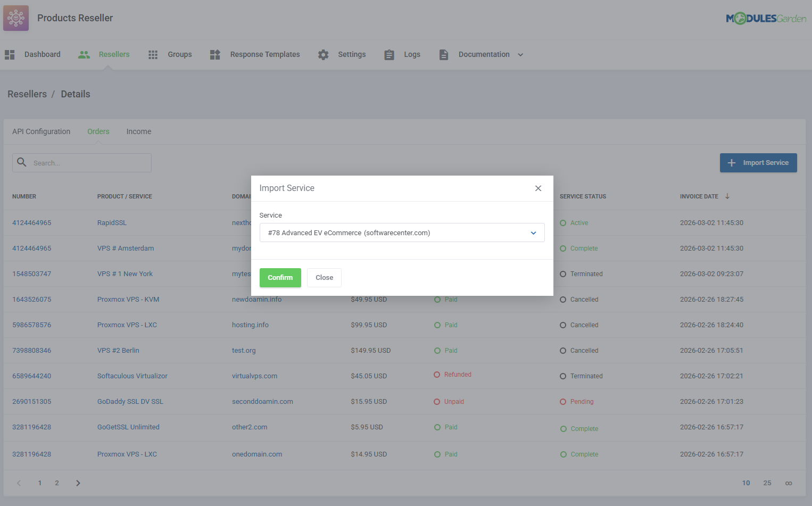Click the Groups grid icon

(153, 54)
